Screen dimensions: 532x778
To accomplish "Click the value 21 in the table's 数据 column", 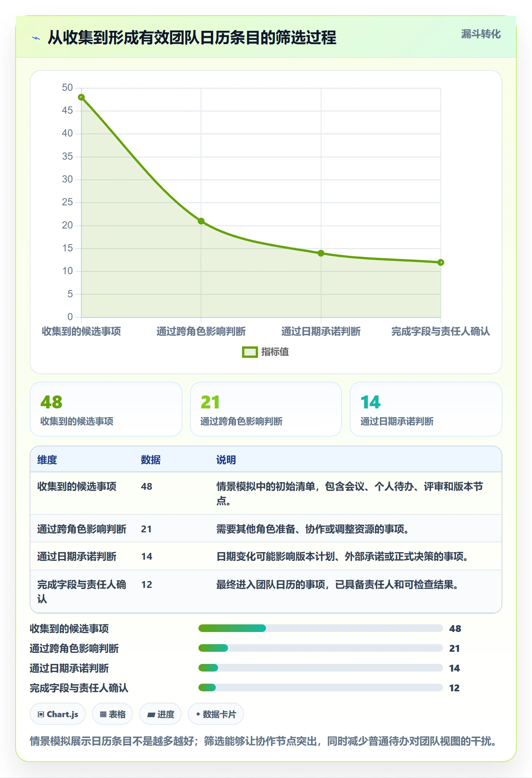I will (146, 529).
